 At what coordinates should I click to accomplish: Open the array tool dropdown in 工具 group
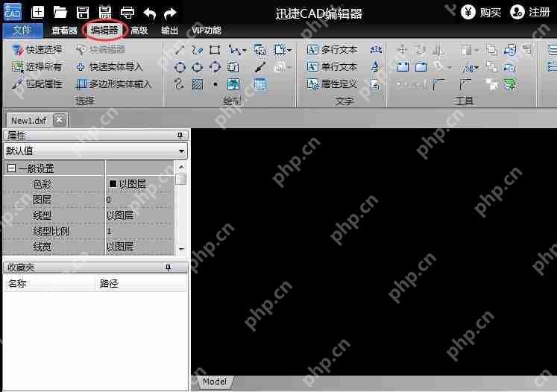(x=476, y=50)
